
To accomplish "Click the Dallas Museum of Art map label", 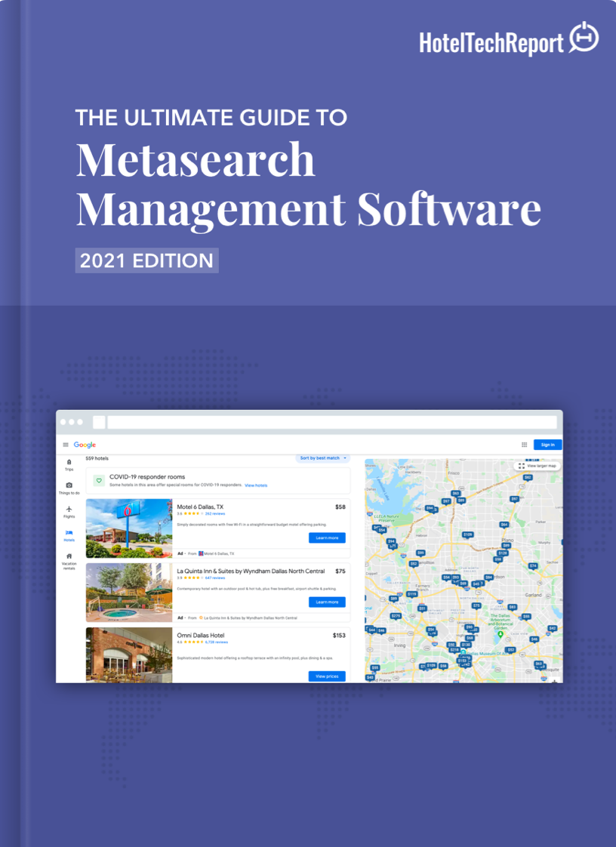I will pyautogui.click(x=486, y=654).
